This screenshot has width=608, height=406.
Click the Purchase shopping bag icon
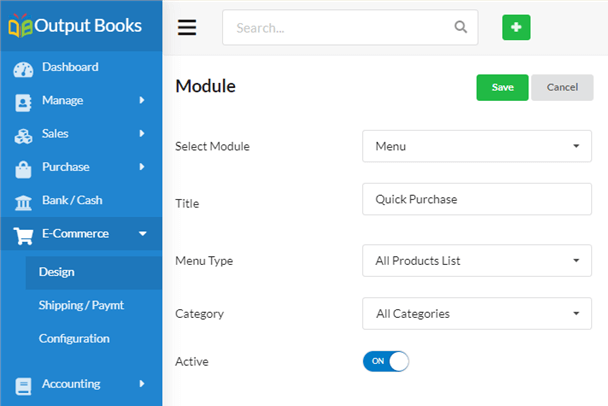[23, 169]
